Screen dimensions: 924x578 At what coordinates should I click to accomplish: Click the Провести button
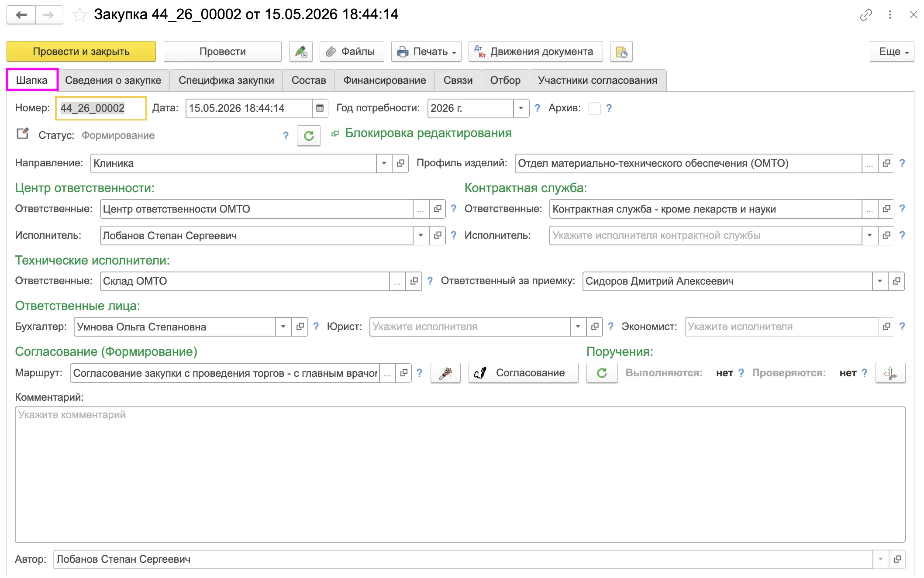click(x=223, y=52)
